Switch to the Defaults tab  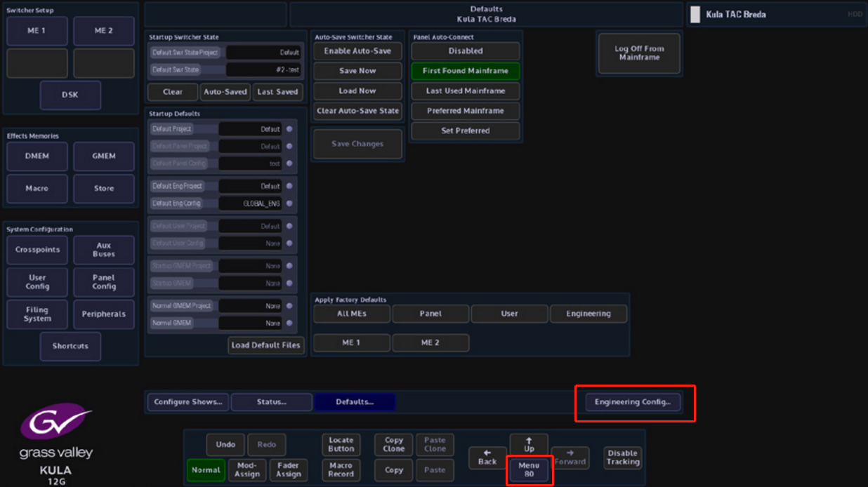(x=355, y=402)
